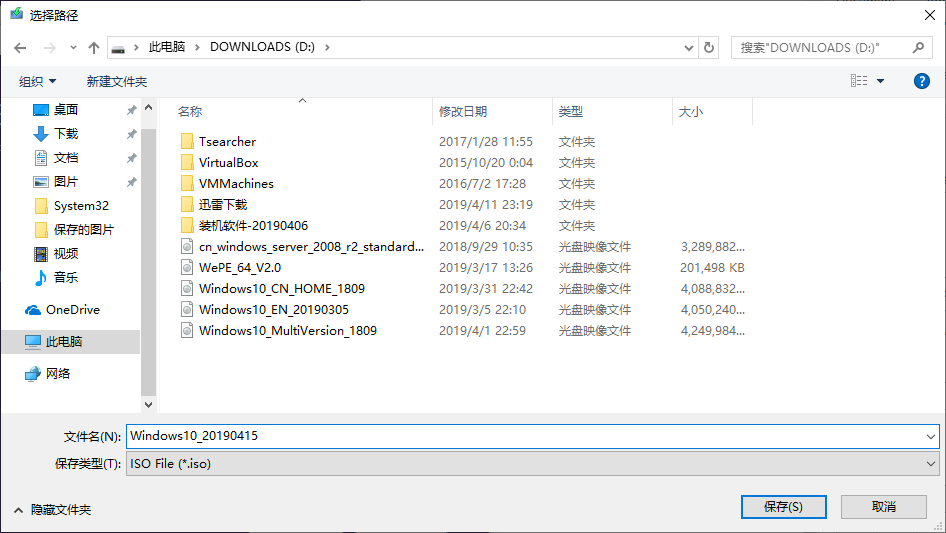The width and height of the screenshot is (946, 533).
Task: Click the pin icon next to 图片
Action: (131, 182)
